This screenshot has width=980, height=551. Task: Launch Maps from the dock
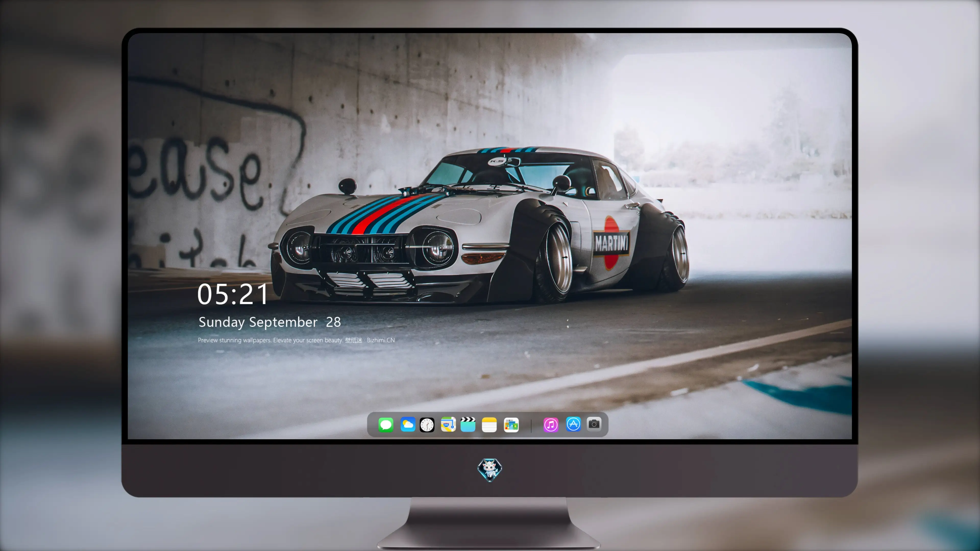448,424
